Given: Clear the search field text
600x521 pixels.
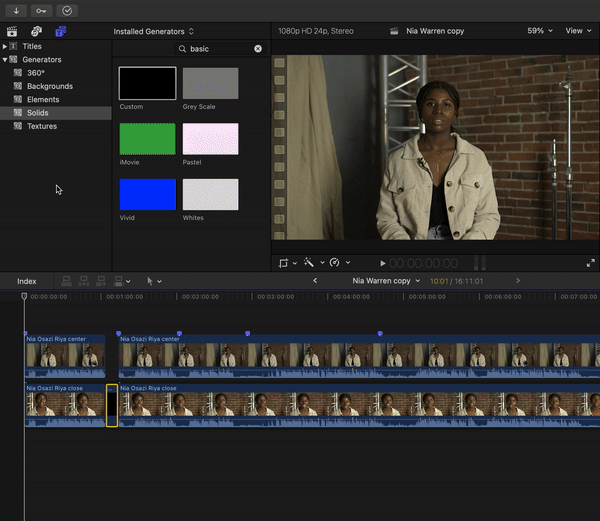Looking at the screenshot, I should click(x=258, y=48).
